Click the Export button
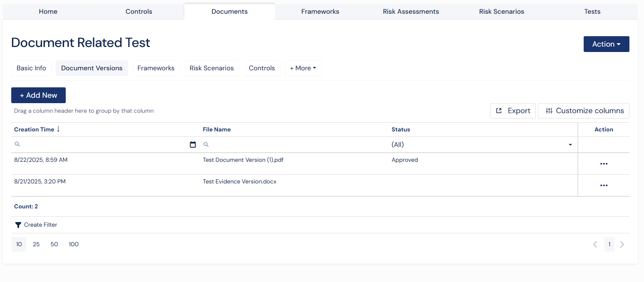The height and width of the screenshot is (282, 644). click(513, 111)
